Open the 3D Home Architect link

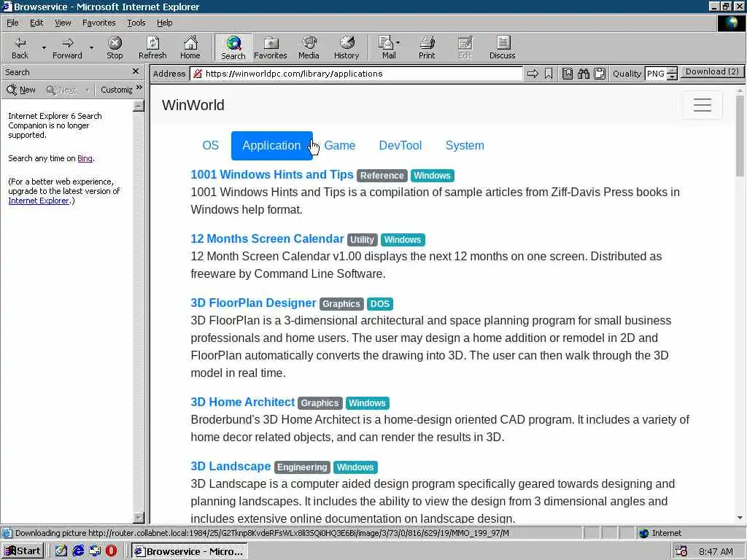point(242,402)
